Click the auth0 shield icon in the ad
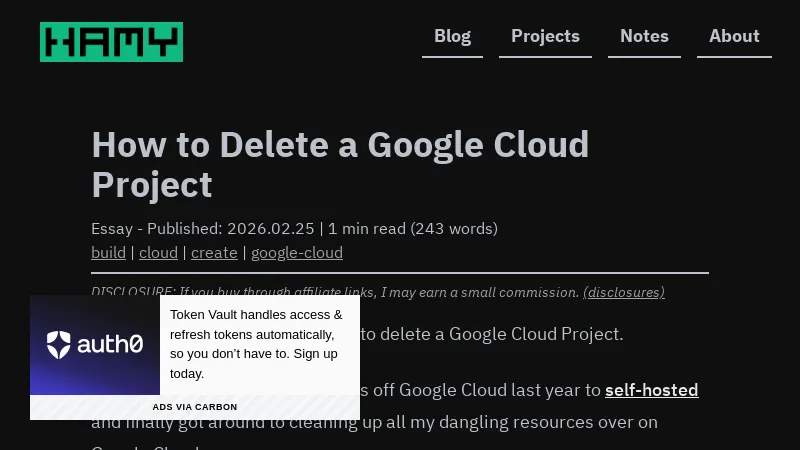800x450 pixels. [59, 345]
